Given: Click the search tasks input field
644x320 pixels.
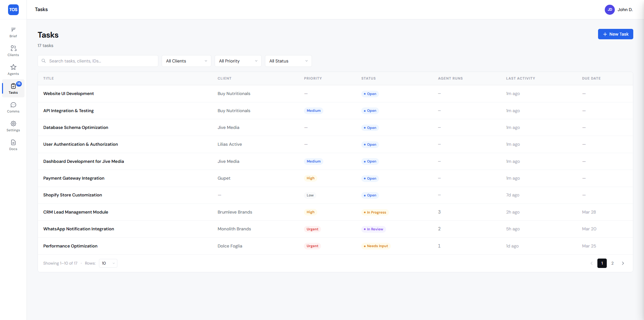Looking at the screenshot, I should pyautogui.click(x=98, y=61).
